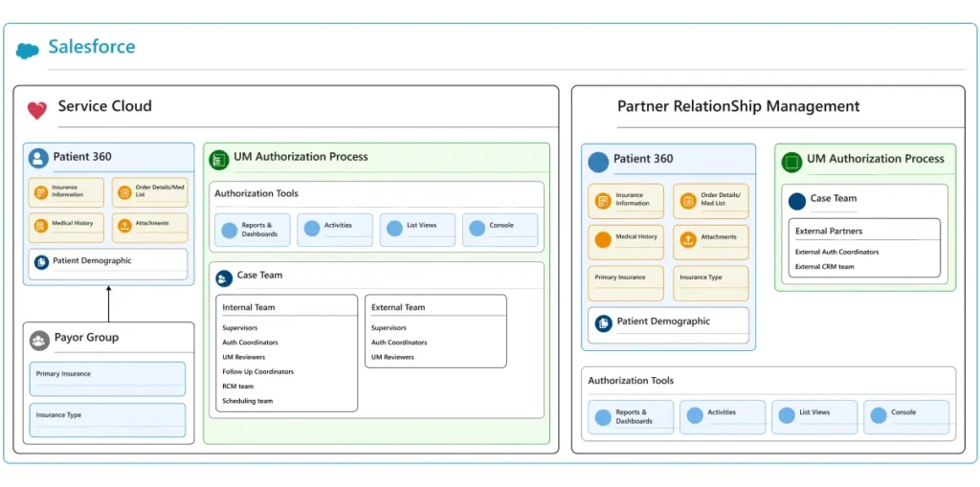Click Attachments icon in Partner Relationship Management
Screen dimensions: 980x487
[x=688, y=239]
